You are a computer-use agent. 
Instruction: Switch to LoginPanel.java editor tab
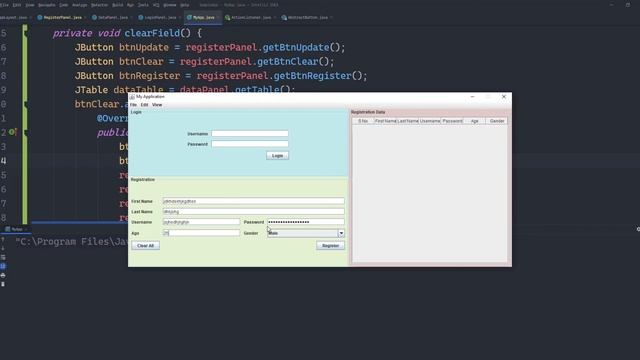160,18
